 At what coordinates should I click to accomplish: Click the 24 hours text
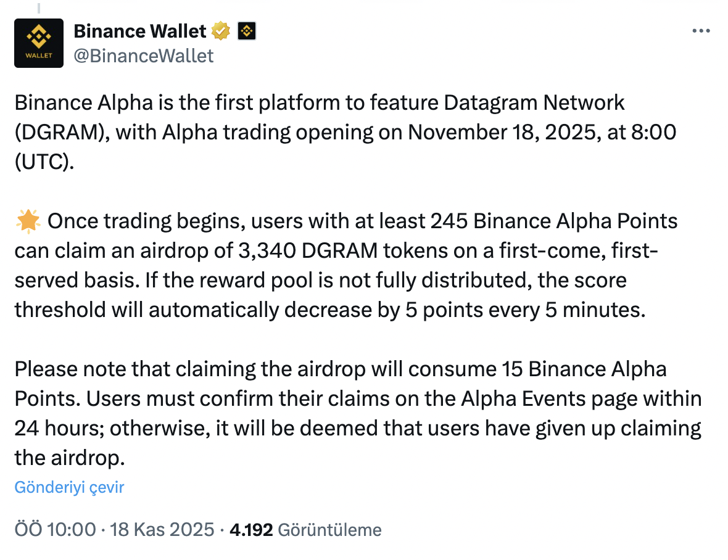tap(59, 428)
